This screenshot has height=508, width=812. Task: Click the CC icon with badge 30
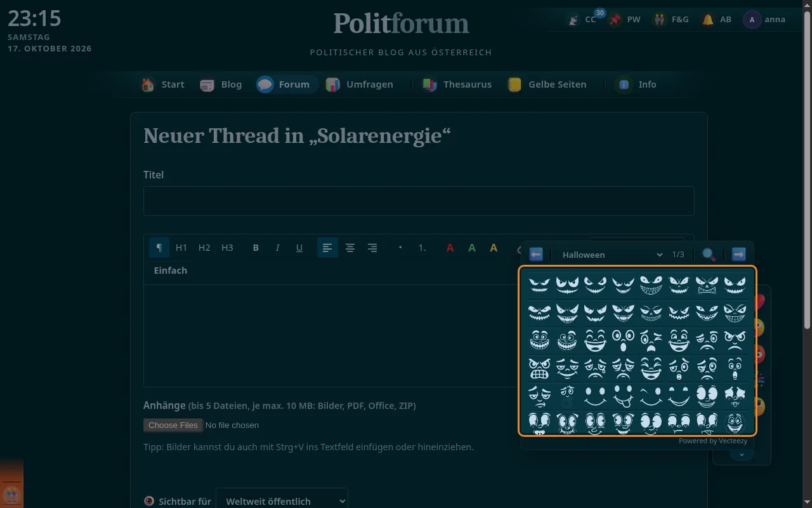582,19
